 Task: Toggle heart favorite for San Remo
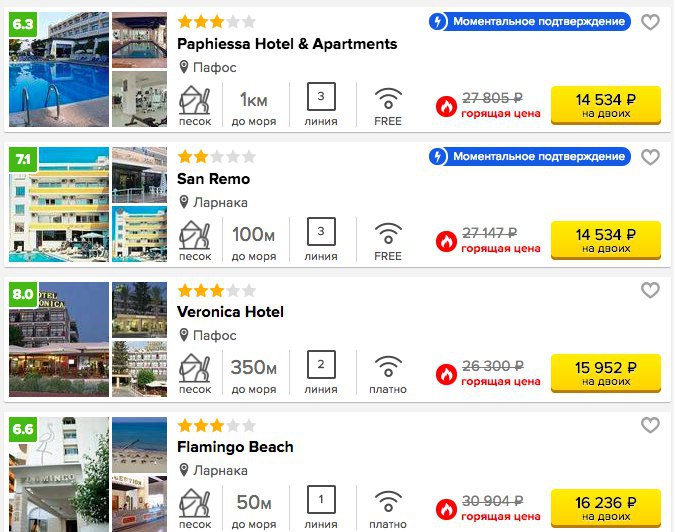[x=650, y=157]
